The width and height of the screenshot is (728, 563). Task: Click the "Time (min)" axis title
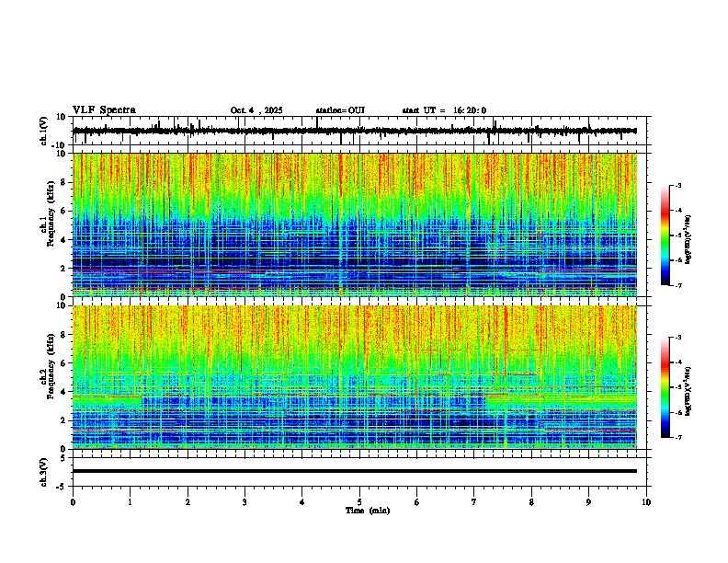(368, 511)
